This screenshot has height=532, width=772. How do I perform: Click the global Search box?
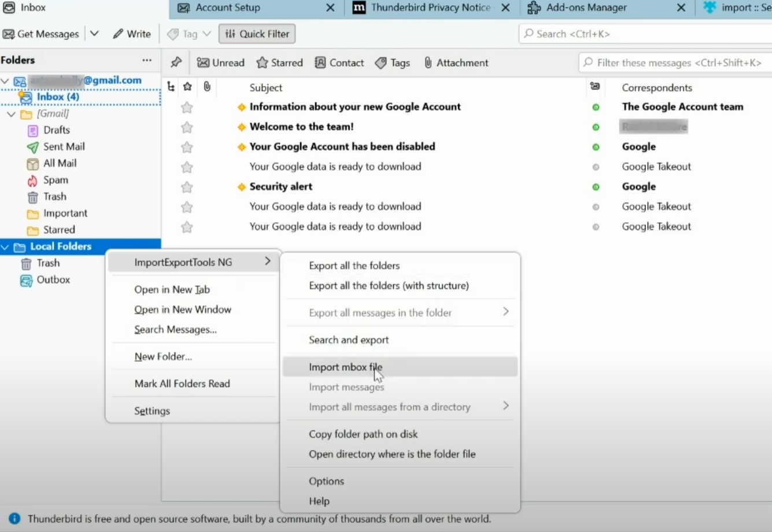pos(645,34)
